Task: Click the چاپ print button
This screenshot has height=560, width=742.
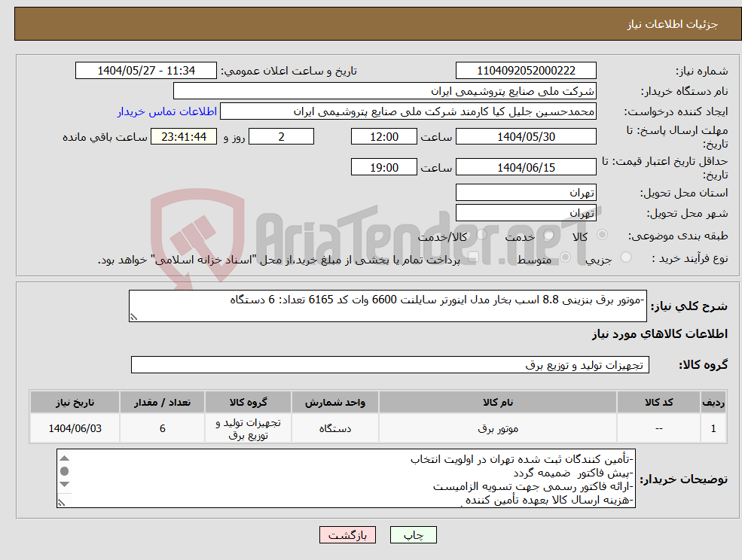Action: tap(413, 535)
